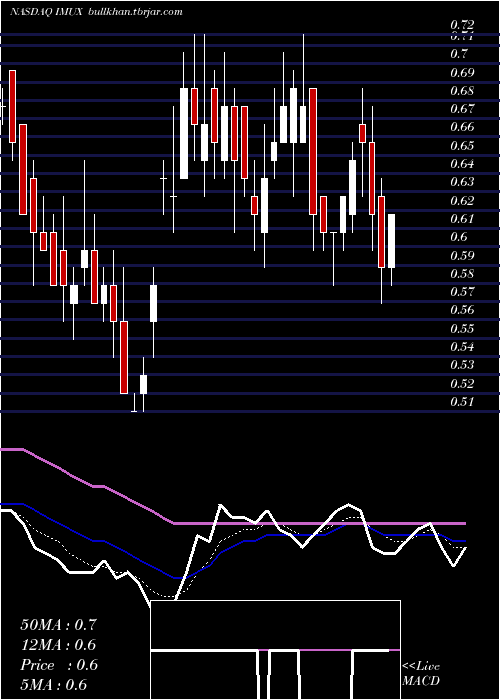This screenshot has width=500, height=700.
Task: Click the 0.67 price axis label
Action: click(x=462, y=109)
